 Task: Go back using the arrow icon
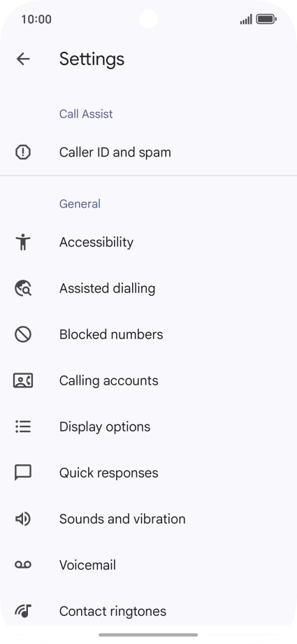tap(23, 59)
